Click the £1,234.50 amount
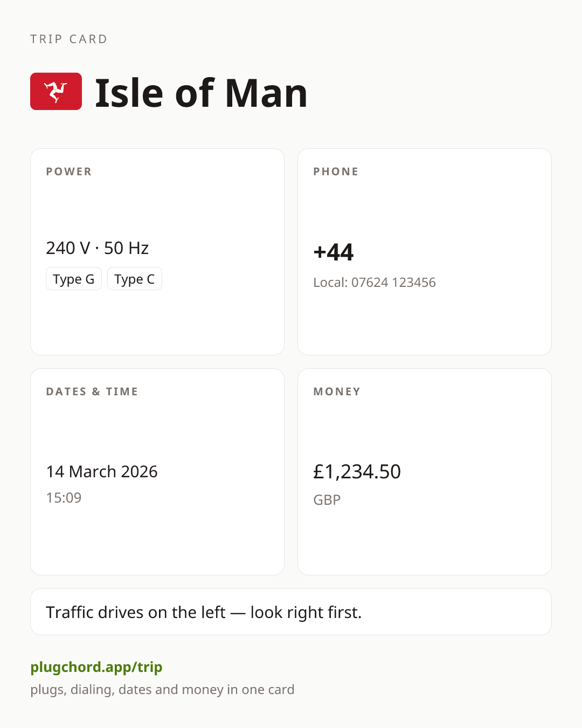The width and height of the screenshot is (582, 728). point(357,471)
